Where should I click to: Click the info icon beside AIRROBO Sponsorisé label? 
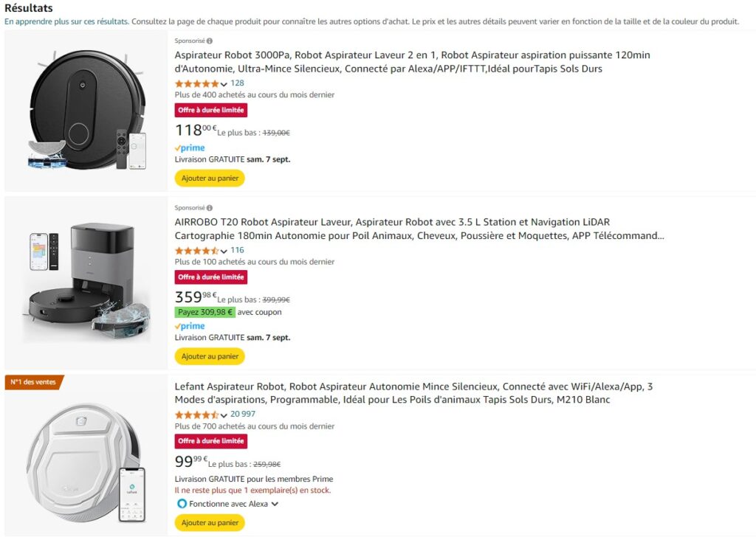[210, 208]
